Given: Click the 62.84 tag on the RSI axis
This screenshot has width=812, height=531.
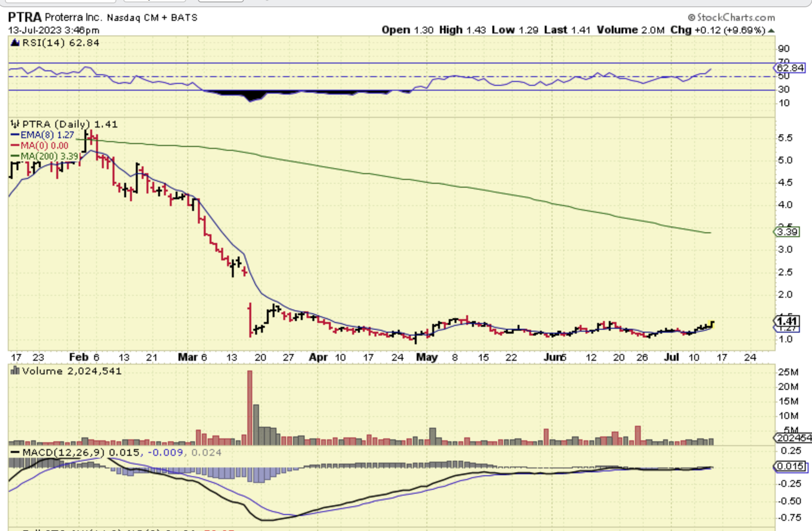Looking at the screenshot, I should (x=790, y=68).
